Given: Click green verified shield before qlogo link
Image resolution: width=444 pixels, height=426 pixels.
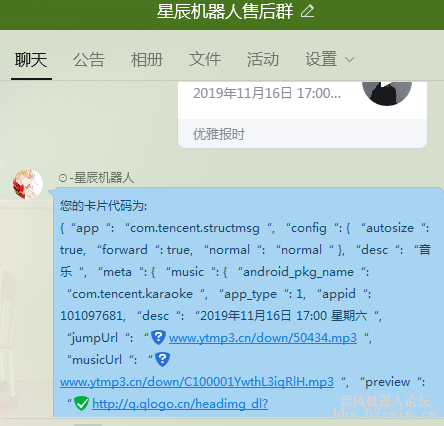Looking at the screenshot, I should [x=81, y=403].
